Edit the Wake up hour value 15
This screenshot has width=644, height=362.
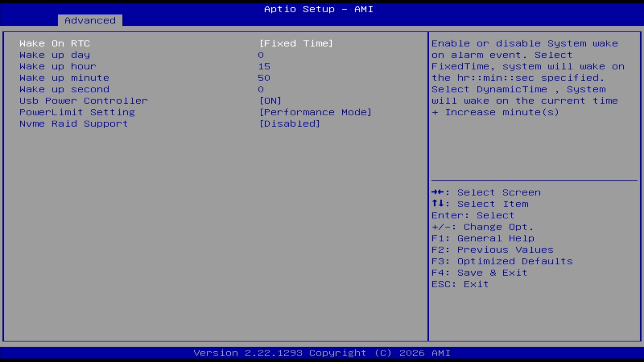[x=264, y=66]
